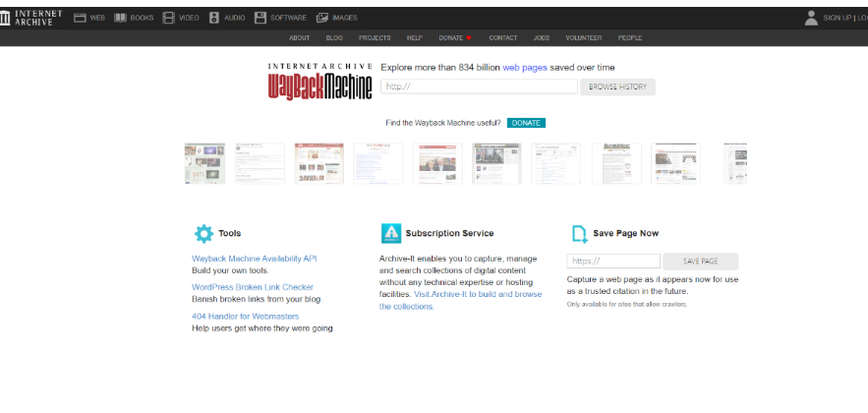Click the heart icon beside Donate
The width and height of the screenshot is (868, 413).
[x=468, y=37]
